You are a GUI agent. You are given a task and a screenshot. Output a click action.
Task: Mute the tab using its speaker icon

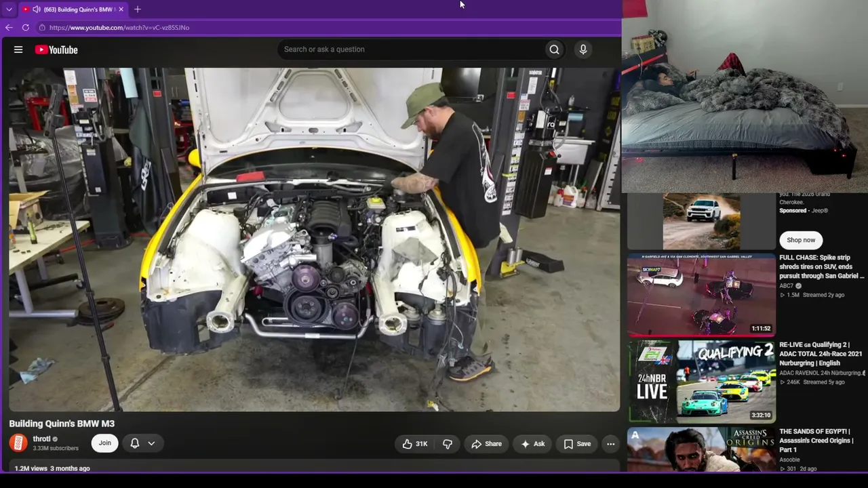point(37,9)
